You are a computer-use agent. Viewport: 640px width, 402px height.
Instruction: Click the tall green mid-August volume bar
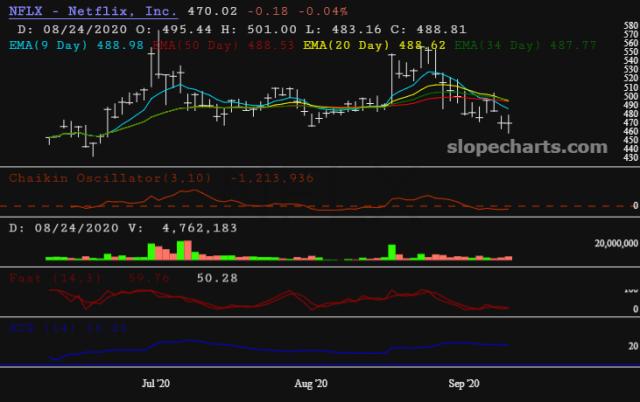392,252
